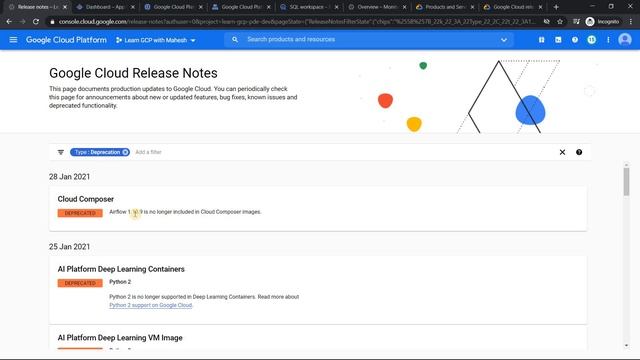Open Python 2 support on Google Cloud link
The image size is (640, 360).
(151, 305)
